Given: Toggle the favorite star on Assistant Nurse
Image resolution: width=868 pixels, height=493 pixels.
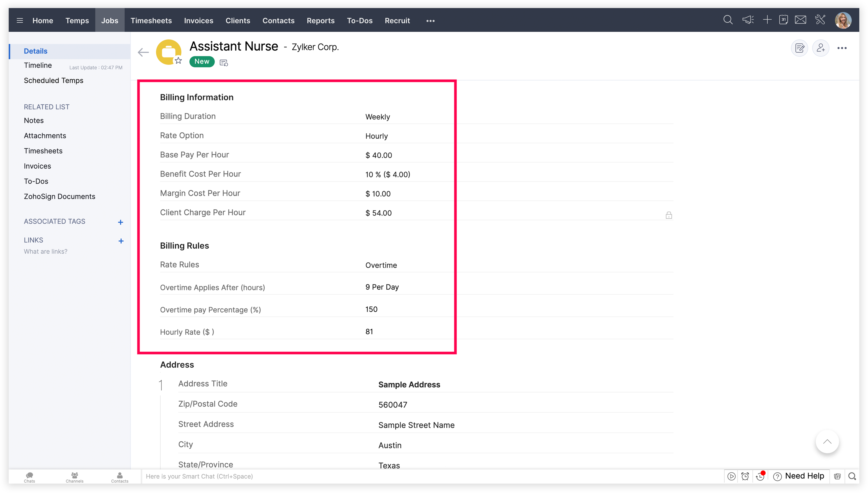Looking at the screenshot, I should click(179, 61).
